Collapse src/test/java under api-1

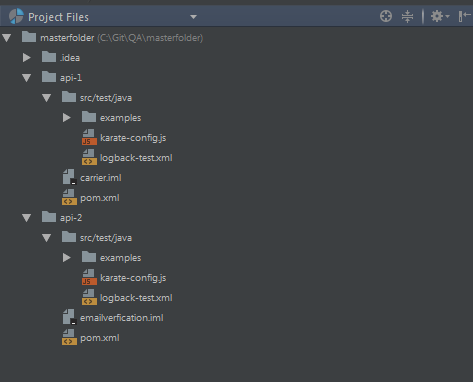[x=47, y=98]
